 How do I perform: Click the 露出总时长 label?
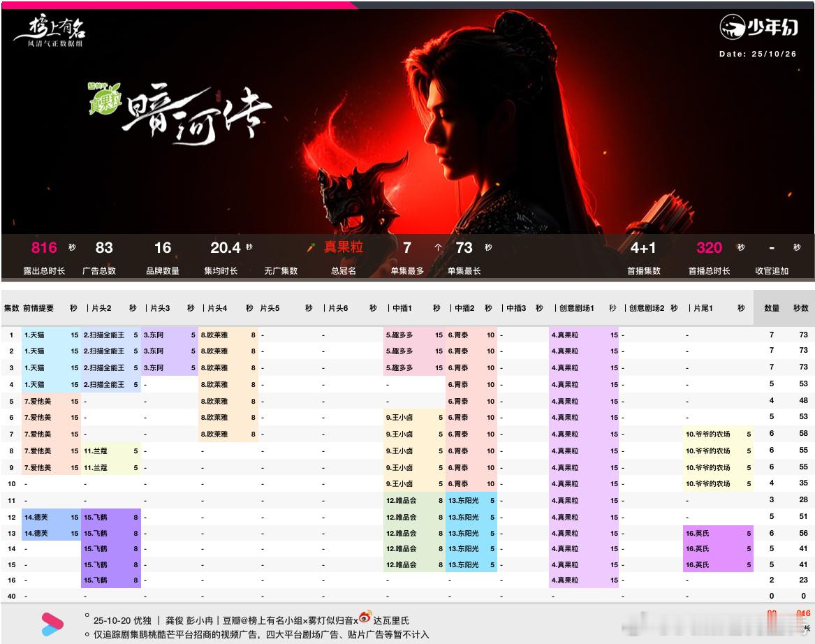[x=44, y=271]
